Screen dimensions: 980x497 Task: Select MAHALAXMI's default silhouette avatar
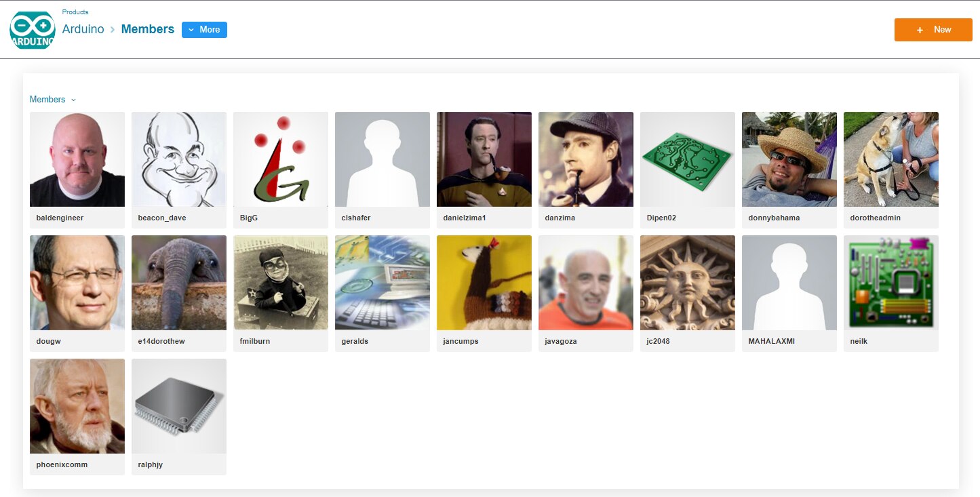coord(789,283)
